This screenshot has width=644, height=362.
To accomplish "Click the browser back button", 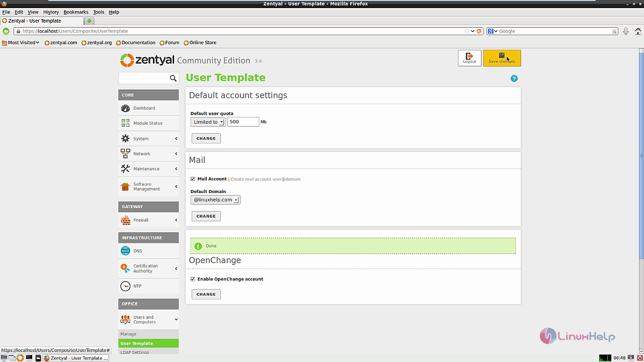I will (6, 31).
